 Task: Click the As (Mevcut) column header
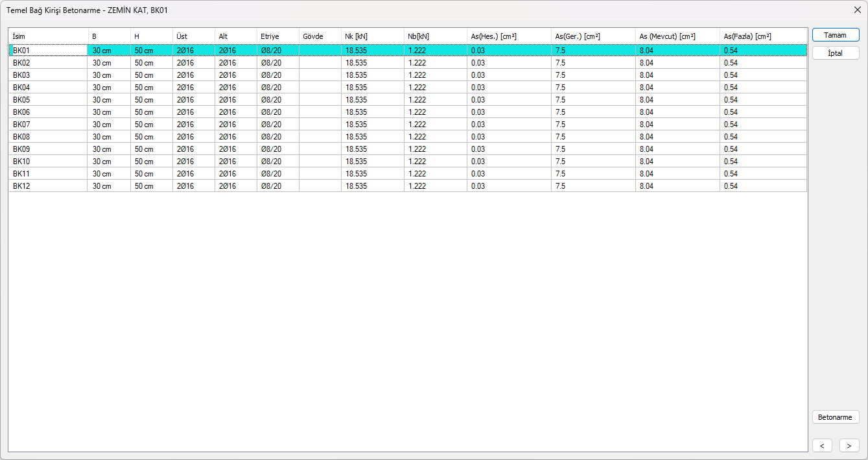[677, 36]
